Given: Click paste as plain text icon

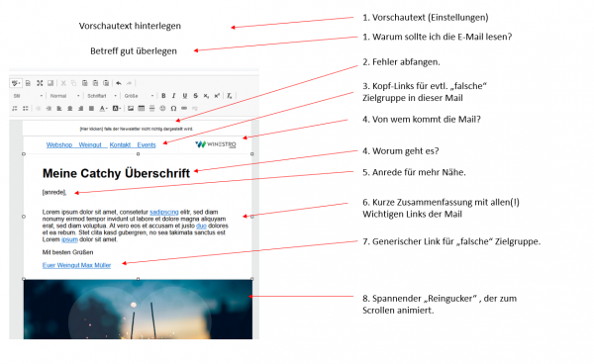Looking at the screenshot, I should [95, 83].
